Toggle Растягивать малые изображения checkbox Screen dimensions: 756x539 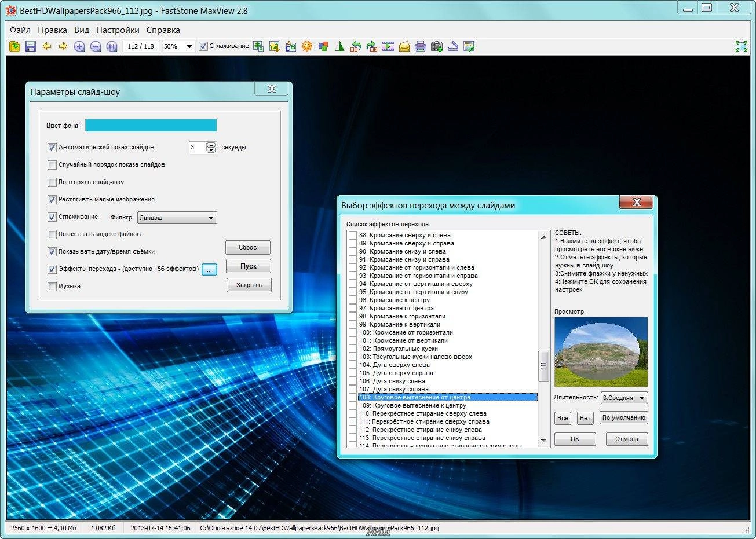52,200
